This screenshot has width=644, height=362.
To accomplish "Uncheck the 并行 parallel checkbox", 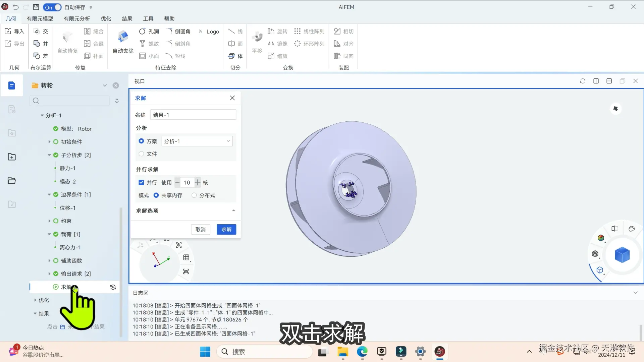I will click(141, 182).
